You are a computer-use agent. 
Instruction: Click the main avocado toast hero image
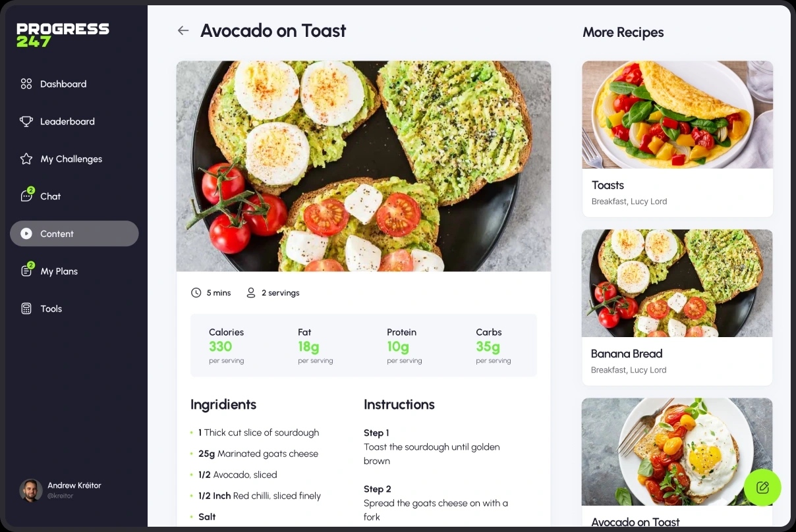(363, 166)
